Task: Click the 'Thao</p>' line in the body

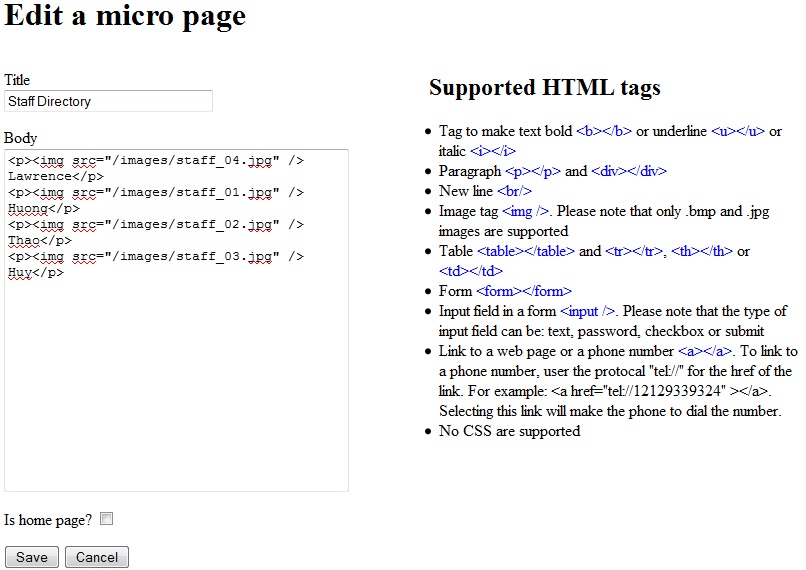Action: (x=40, y=240)
